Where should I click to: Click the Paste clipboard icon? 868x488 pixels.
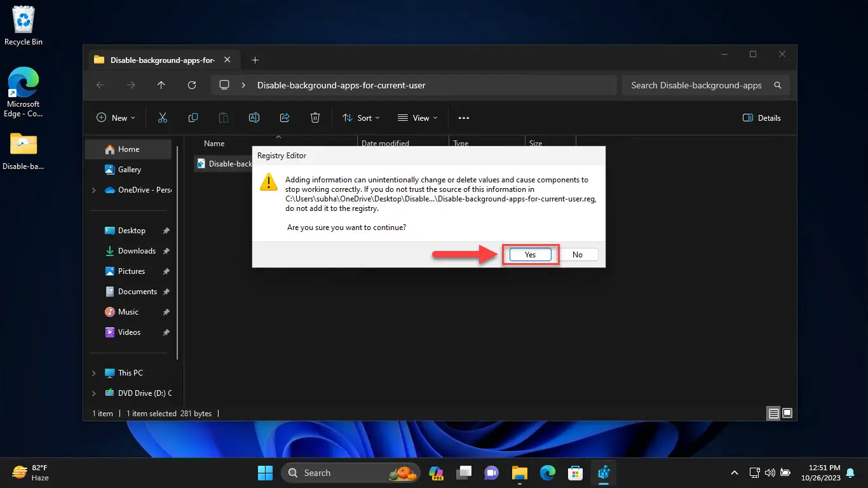pyautogui.click(x=224, y=118)
